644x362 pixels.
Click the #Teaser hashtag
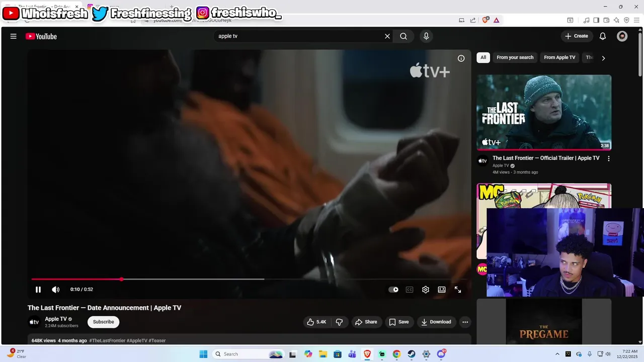tap(157, 340)
